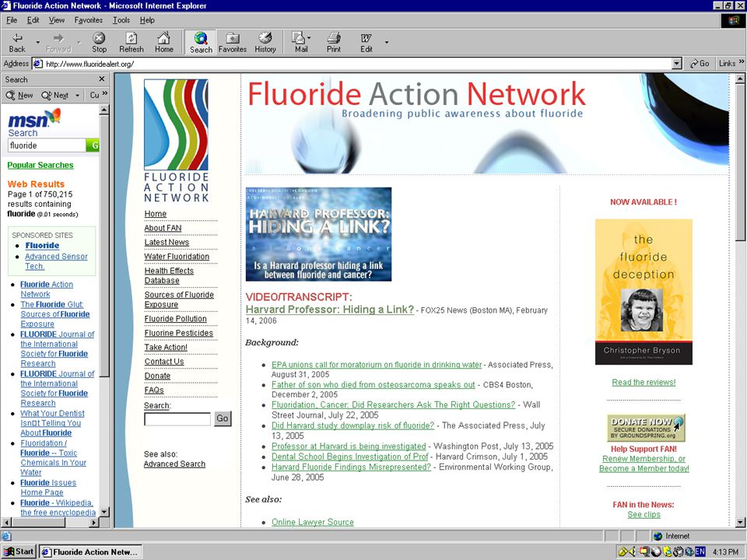Image resolution: width=747 pixels, height=560 pixels.
Task: Open the Edit button dropdown arrow
Action: coord(387,42)
